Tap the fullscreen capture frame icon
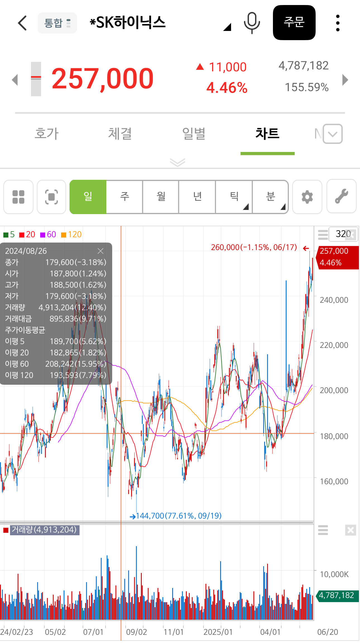 [52, 197]
